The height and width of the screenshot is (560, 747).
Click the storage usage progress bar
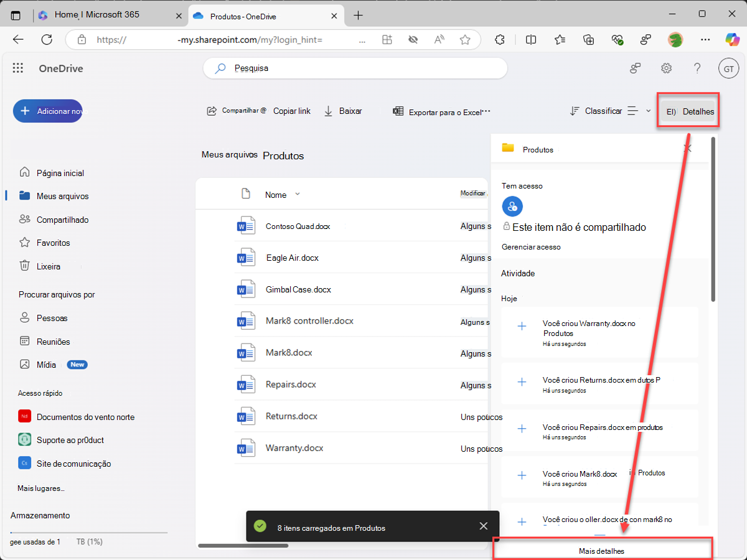tap(89, 533)
